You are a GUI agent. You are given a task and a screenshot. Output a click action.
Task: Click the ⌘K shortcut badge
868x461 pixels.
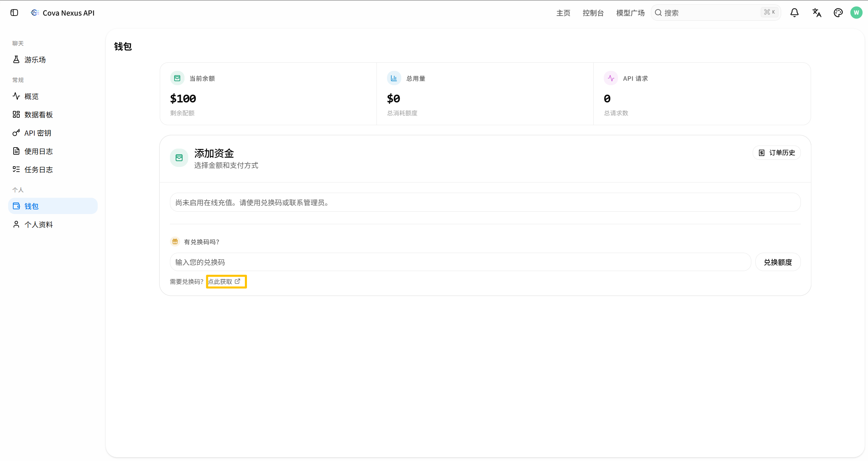pos(769,12)
